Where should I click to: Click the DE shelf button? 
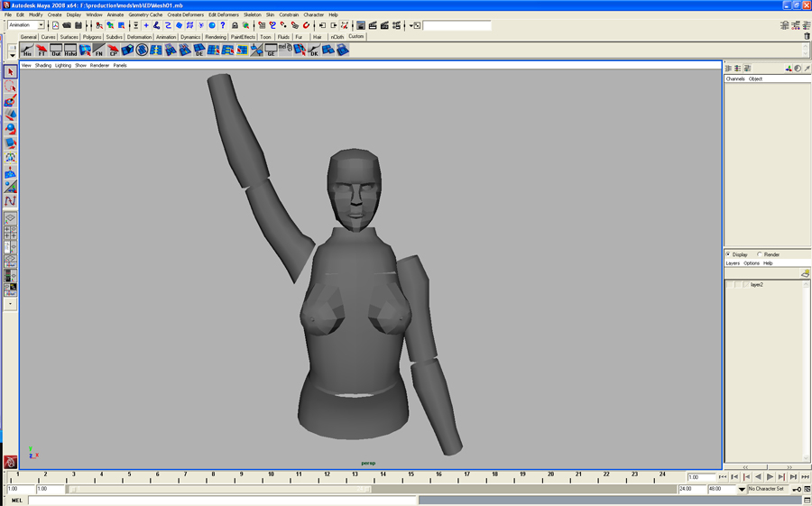pos(199,51)
